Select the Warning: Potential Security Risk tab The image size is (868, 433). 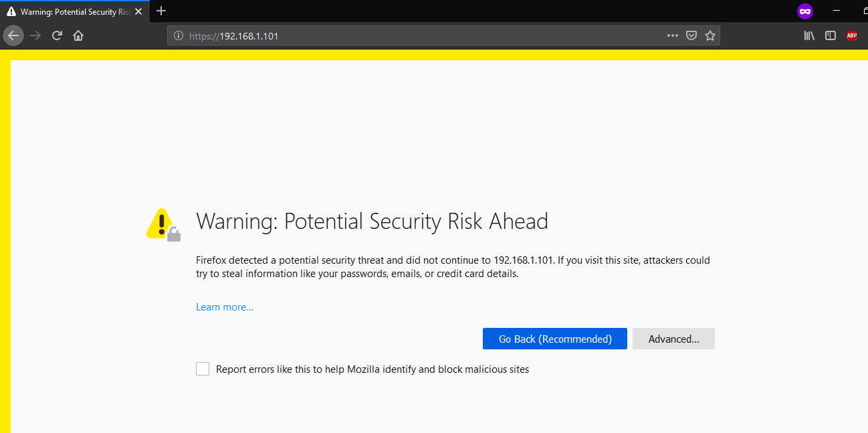click(x=70, y=11)
